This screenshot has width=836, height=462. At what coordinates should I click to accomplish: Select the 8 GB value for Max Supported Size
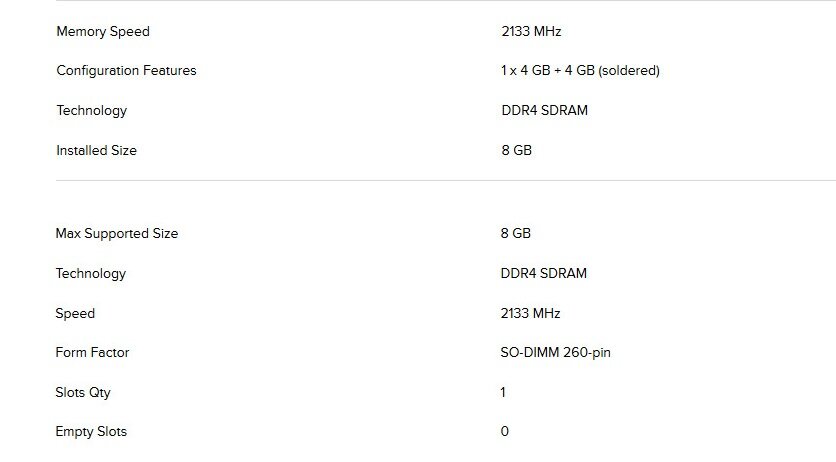coord(515,233)
